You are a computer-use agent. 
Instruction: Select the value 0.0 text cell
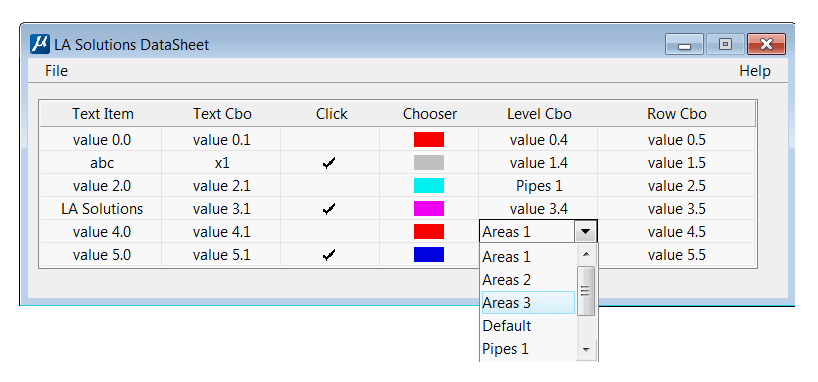tap(102, 140)
